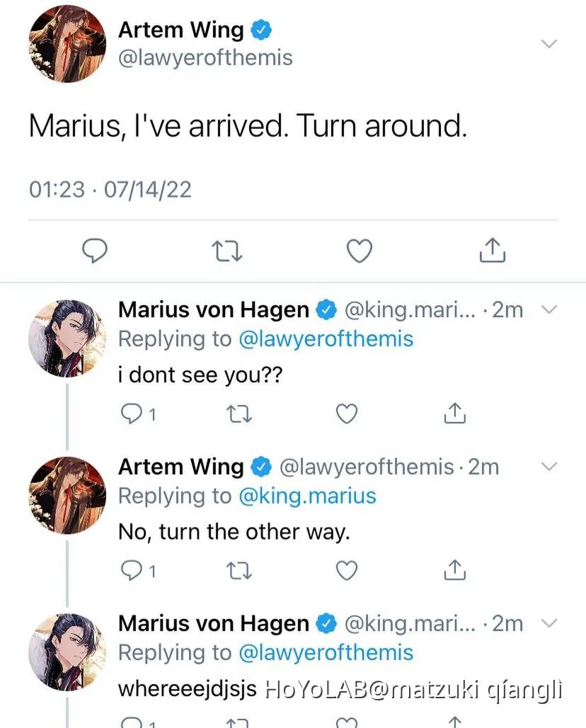The height and width of the screenshot is (728, 586).
Task: Retweet Artem Wing's main tweet
Action: point(227,250)
